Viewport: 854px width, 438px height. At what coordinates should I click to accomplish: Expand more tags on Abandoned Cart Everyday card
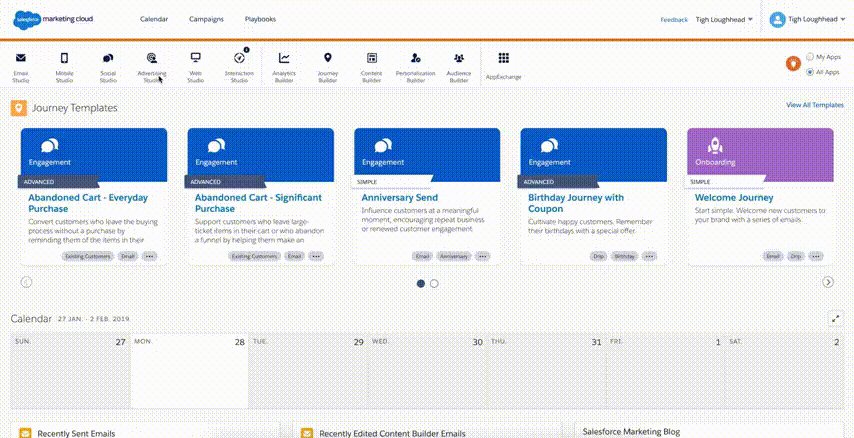coord(150,256)
